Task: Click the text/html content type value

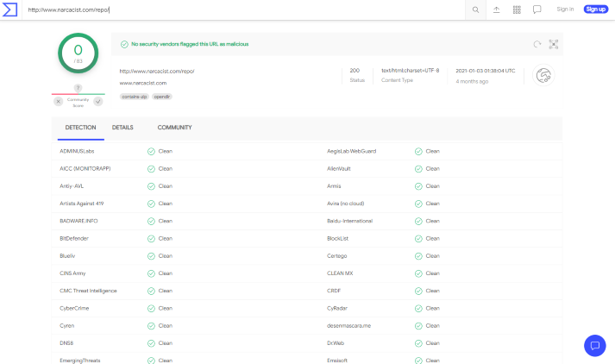Action: click(411, 71)
